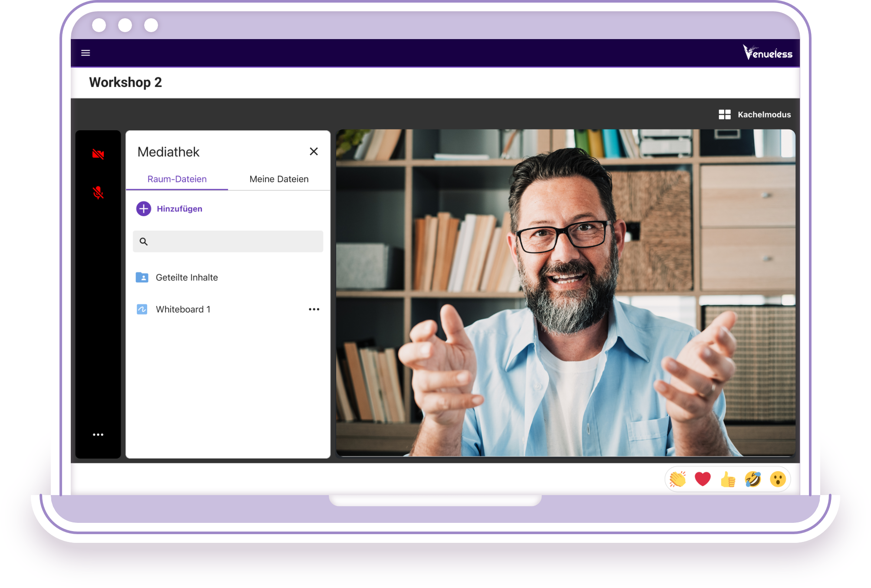Toggle the disabled camera icon

coord(98,154)
